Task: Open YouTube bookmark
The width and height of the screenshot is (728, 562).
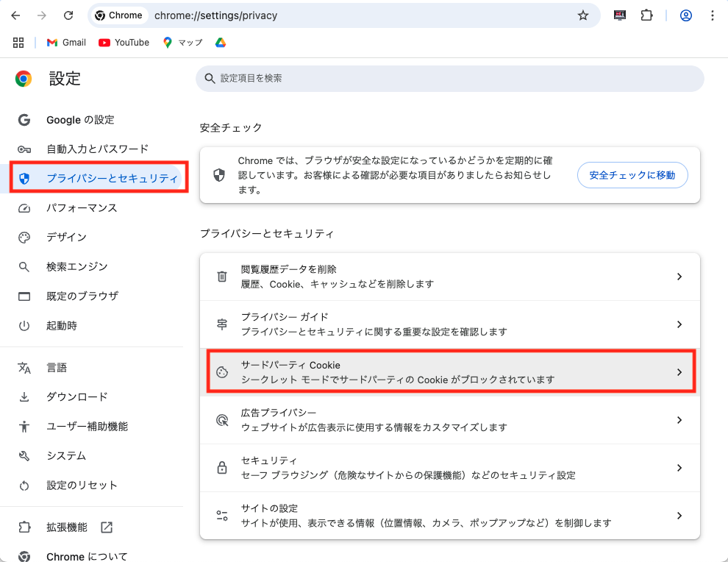Action: point(124,43)
